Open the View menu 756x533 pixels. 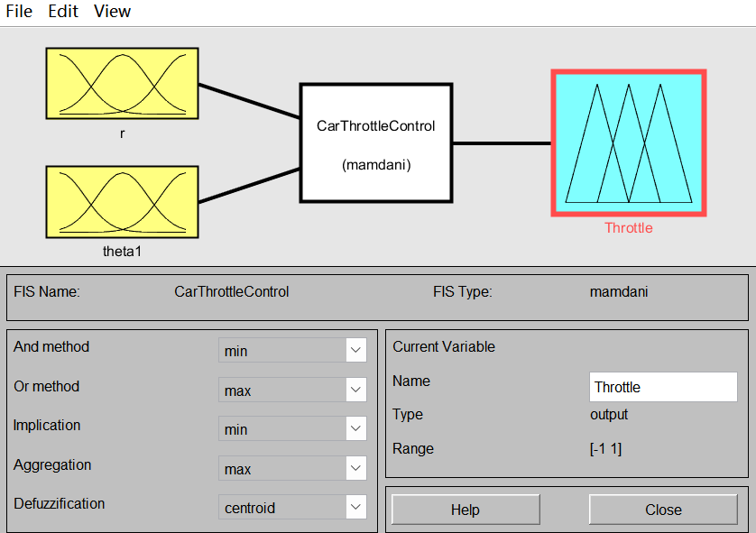(x=112, y=11)
